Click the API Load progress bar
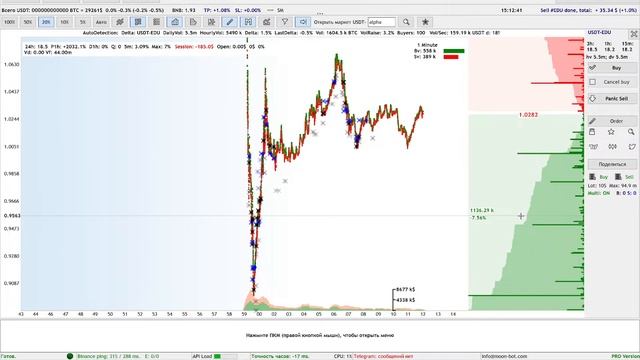Image resolution: width=640 pixels, height=360 pixels. pyautogui.click(x=225, y=356)
